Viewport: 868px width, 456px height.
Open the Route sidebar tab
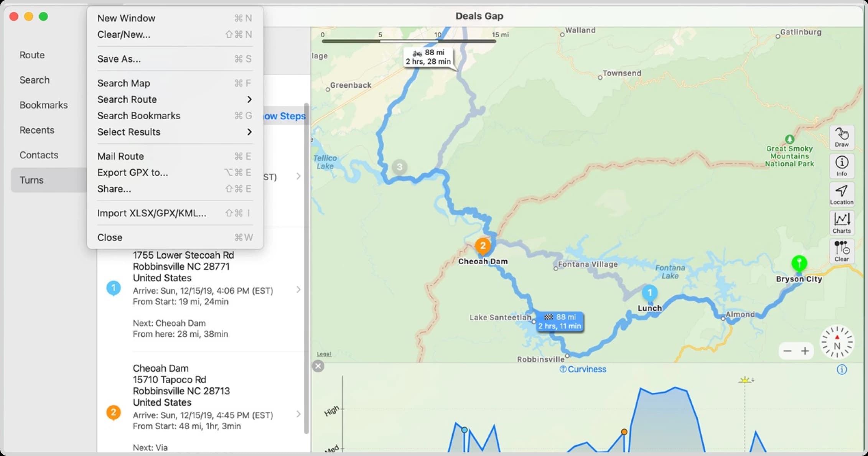click(x=32, y=55)
